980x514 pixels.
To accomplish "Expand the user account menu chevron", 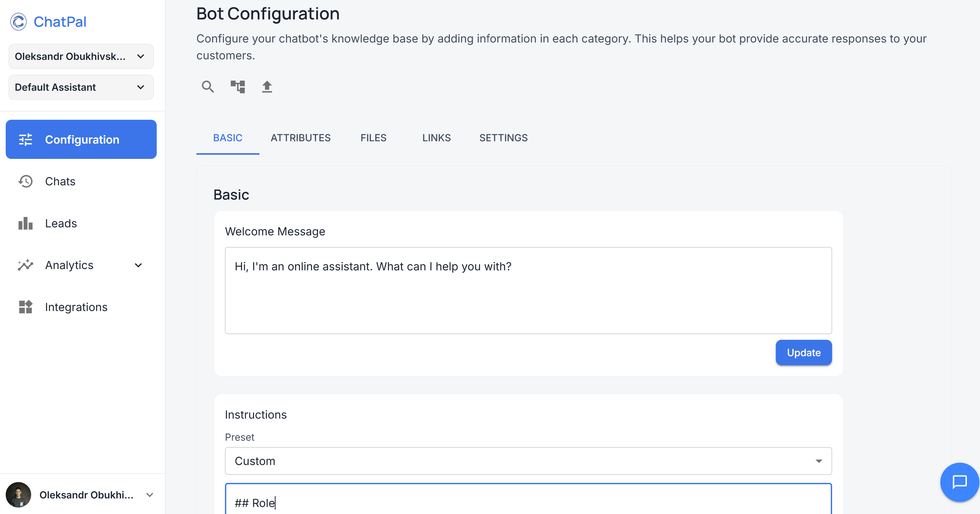I will coord(149,495).
